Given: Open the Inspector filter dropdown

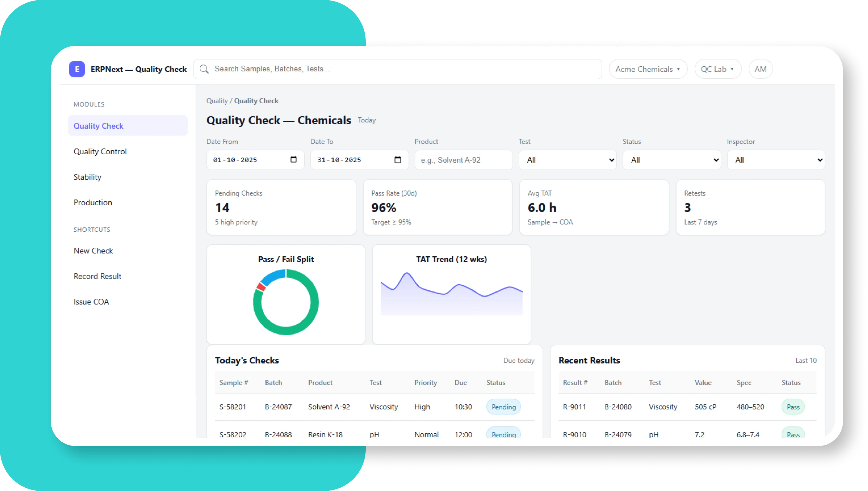Looking at the screenshot, I should click(x=776, y=160).
